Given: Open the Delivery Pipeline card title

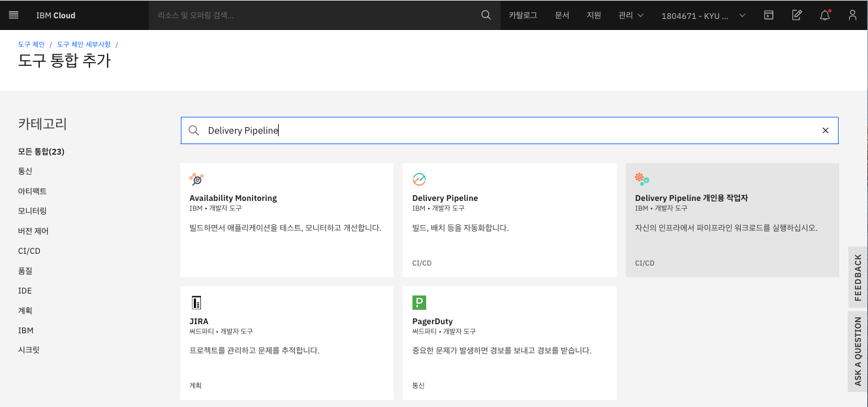Looking at the screenshot, I should pyautogui.click(x=445, y=198).
